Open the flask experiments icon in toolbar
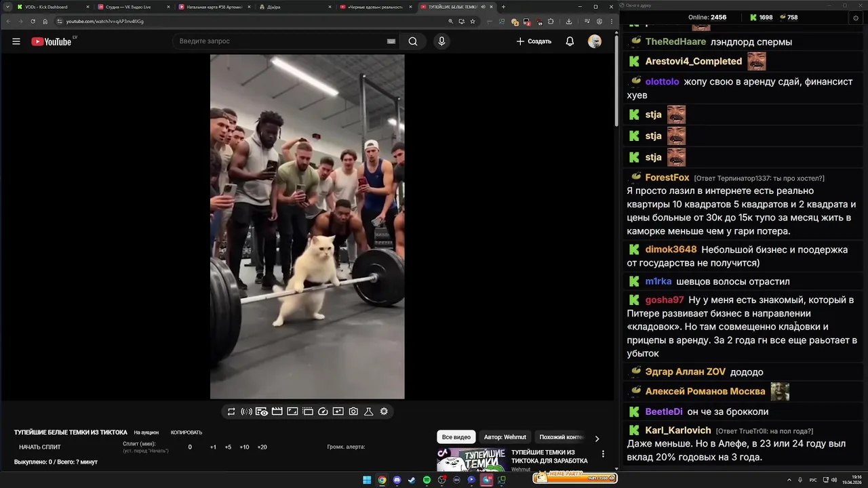868x488 pixels. (369, 411)
